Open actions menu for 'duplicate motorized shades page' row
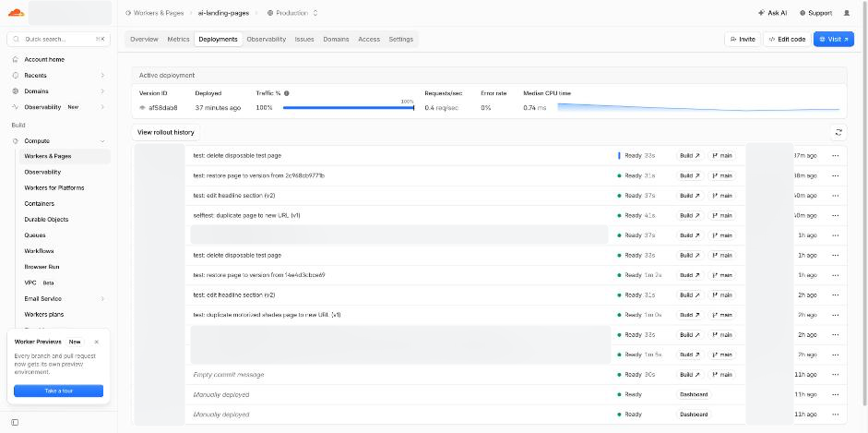The image size is (868, 433). click(x=836, y=315)
